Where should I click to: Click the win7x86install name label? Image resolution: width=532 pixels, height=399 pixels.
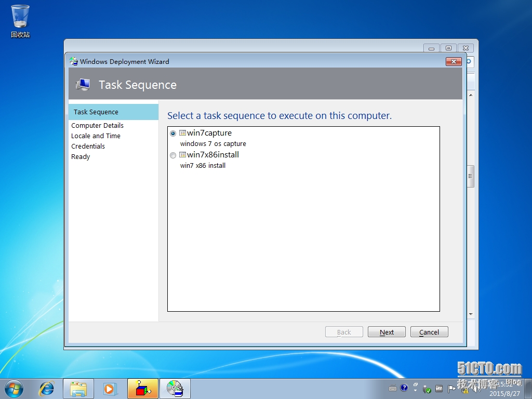coord(213,155)
